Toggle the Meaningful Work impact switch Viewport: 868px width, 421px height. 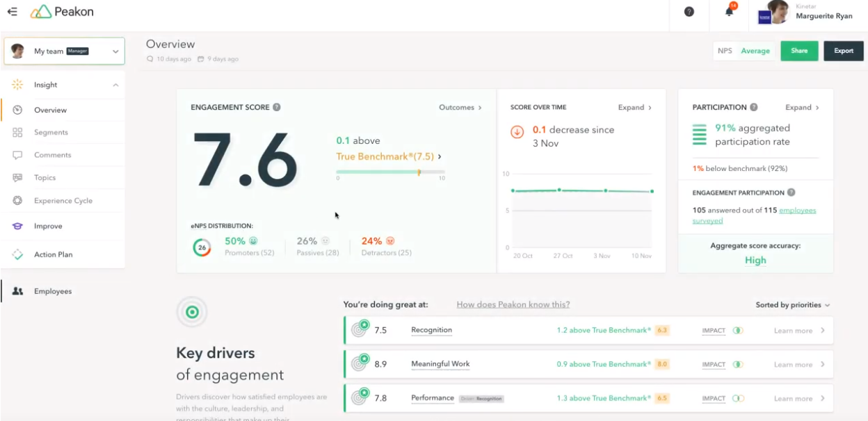(738, 365)
